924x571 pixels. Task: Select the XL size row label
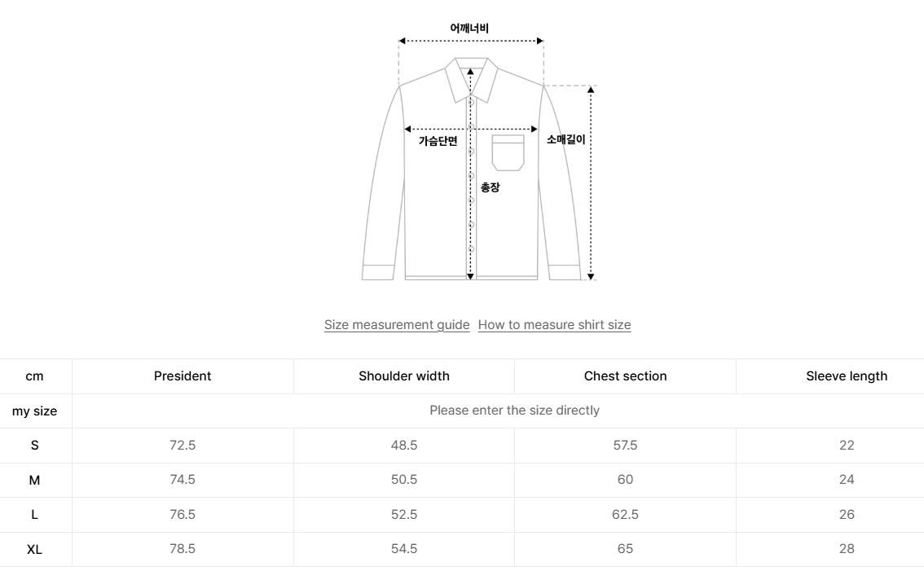click(x=35, y=549)
